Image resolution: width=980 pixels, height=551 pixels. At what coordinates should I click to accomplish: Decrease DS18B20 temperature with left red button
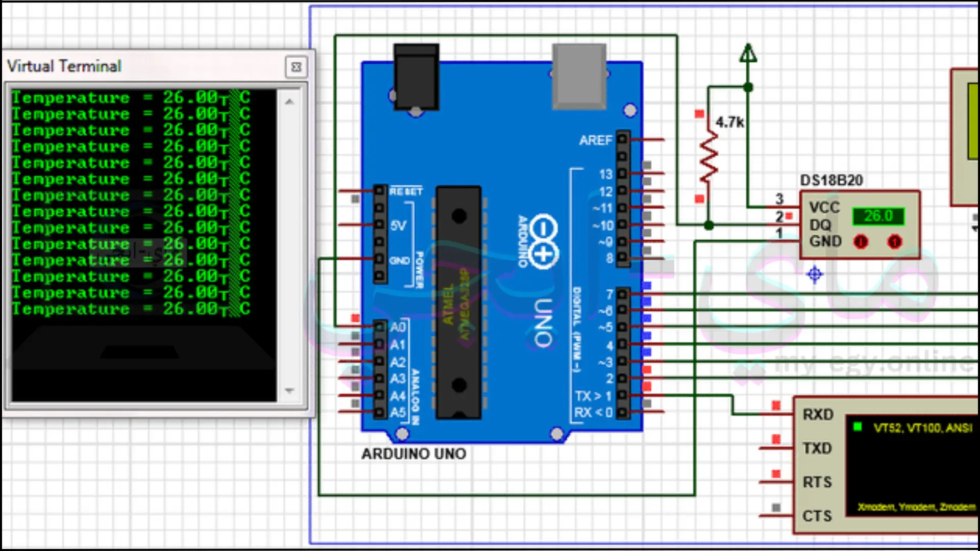click(x=861, y=241)
